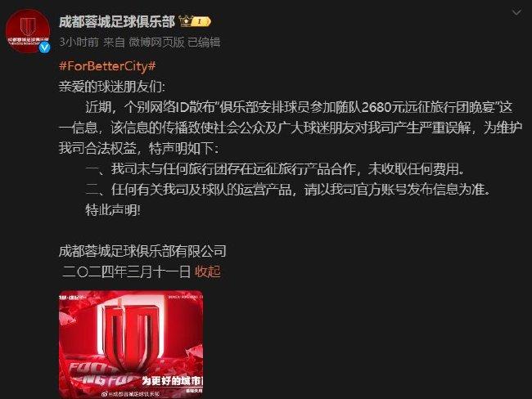532x399 pixels.
Task: Open the 成都蓉城足球俱乐部 profile name
Action: tap(117, 22)
